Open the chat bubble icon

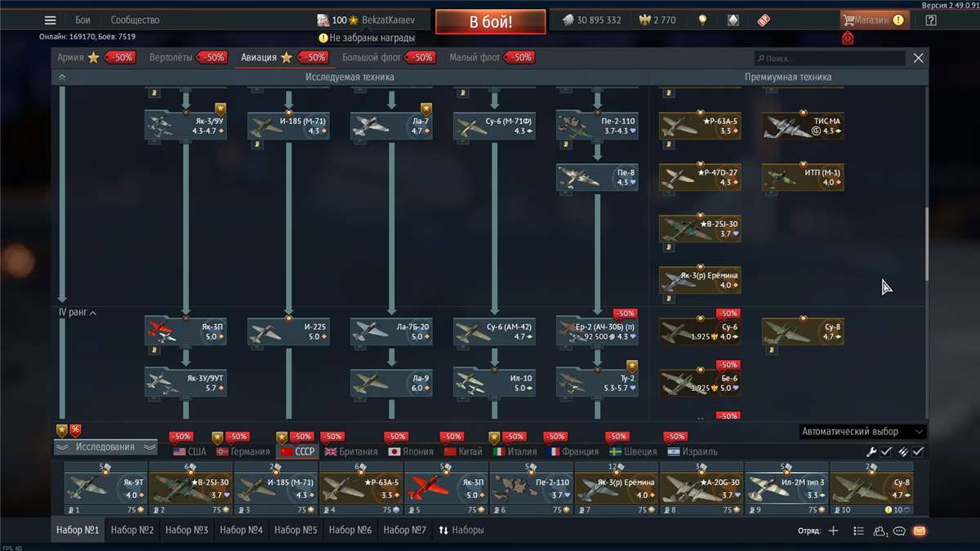click(899, 531)
